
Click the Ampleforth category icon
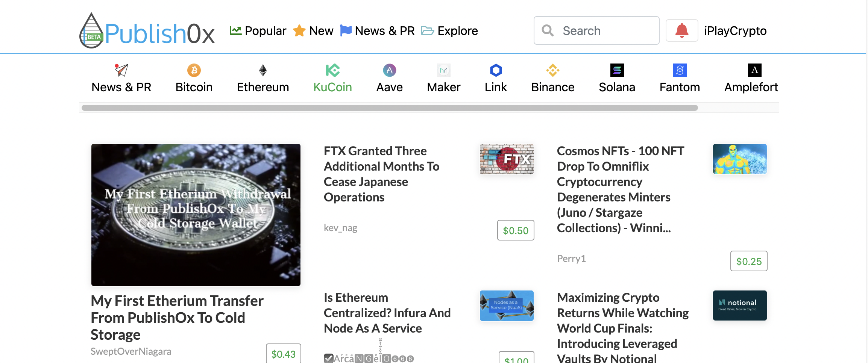[754, 70]
